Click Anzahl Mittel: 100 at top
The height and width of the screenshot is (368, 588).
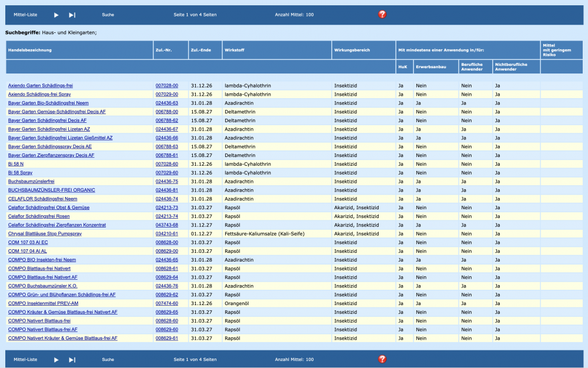click(295, 15)
